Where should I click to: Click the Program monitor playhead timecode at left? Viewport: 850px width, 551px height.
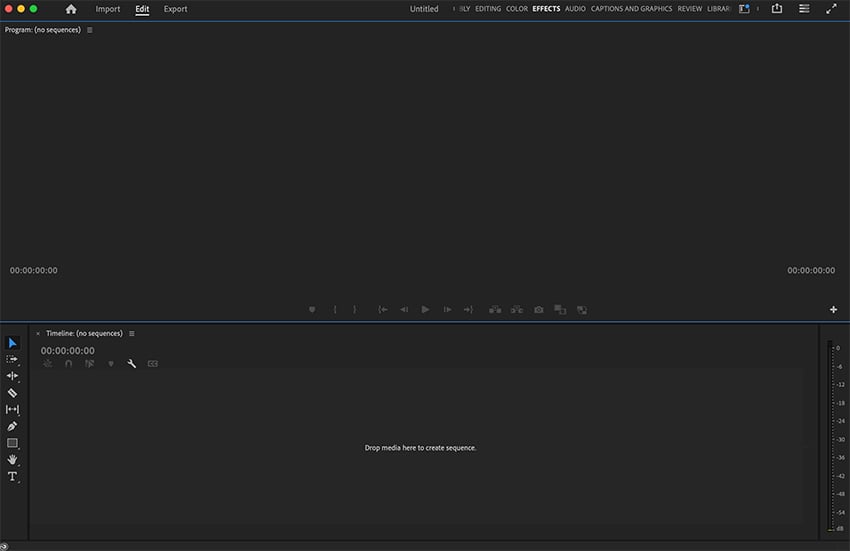pos(34,270)
